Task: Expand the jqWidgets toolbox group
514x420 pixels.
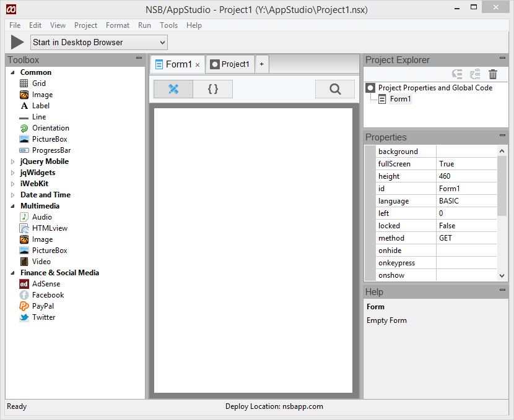Action: [13, 173]
